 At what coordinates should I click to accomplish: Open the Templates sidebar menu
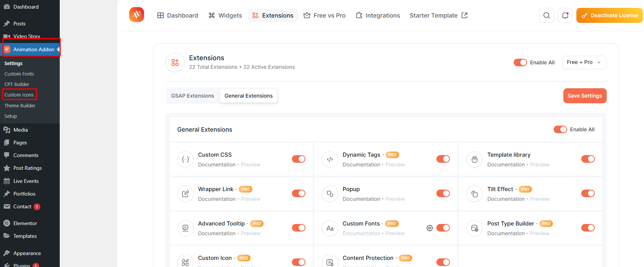point(30,236)
